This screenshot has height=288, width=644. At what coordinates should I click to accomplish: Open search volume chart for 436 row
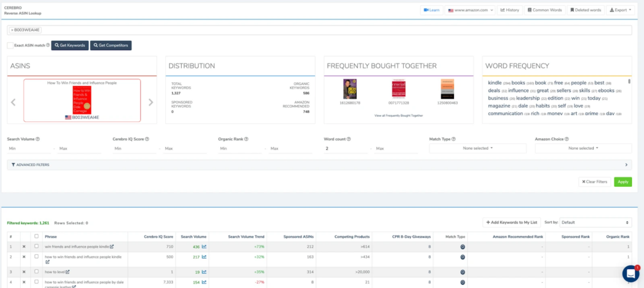click(x=204, y=246)
